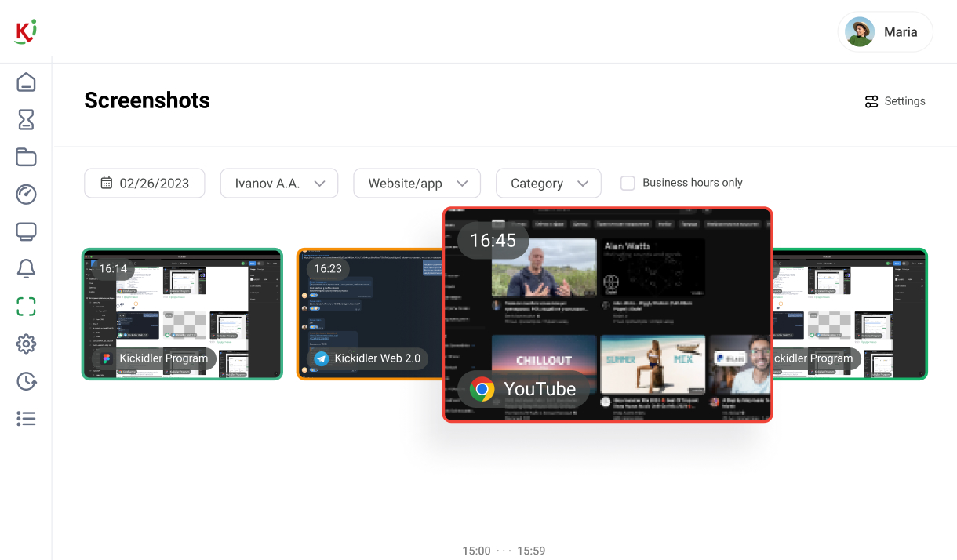Open the Home dashboard in the sidebar
The height and width of the screenshot is (560, 957).
pos(26,82)
